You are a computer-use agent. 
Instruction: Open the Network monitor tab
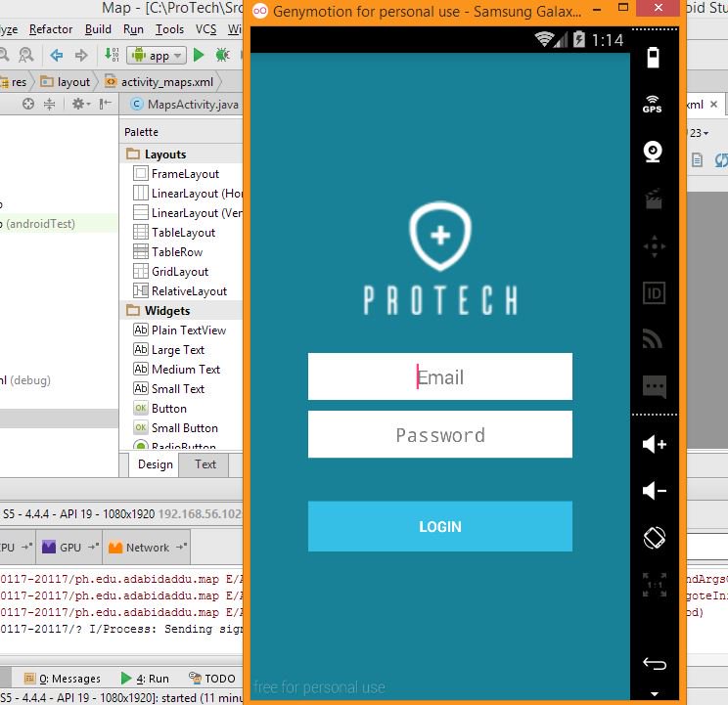pos(147,548)
